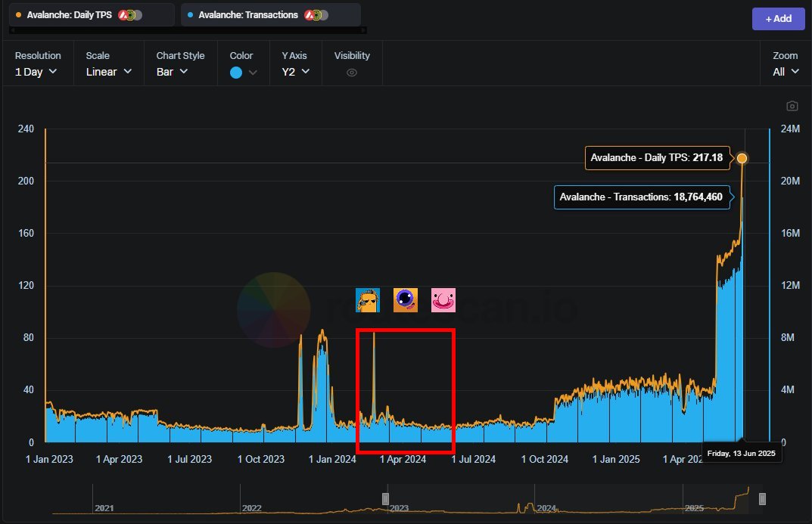Open the Y Axis Y2 dropdown
The height and width of the screenshot is (524, 812).
pos(296,72)
